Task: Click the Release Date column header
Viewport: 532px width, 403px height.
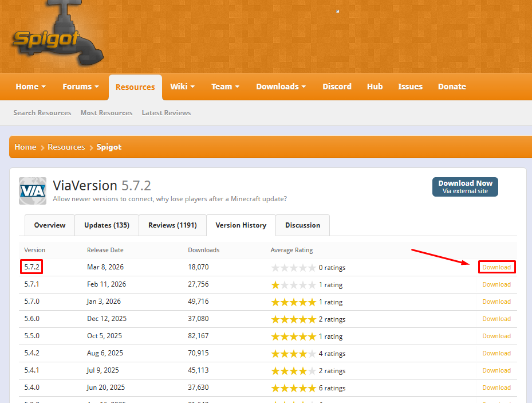Action: (105, 250)
